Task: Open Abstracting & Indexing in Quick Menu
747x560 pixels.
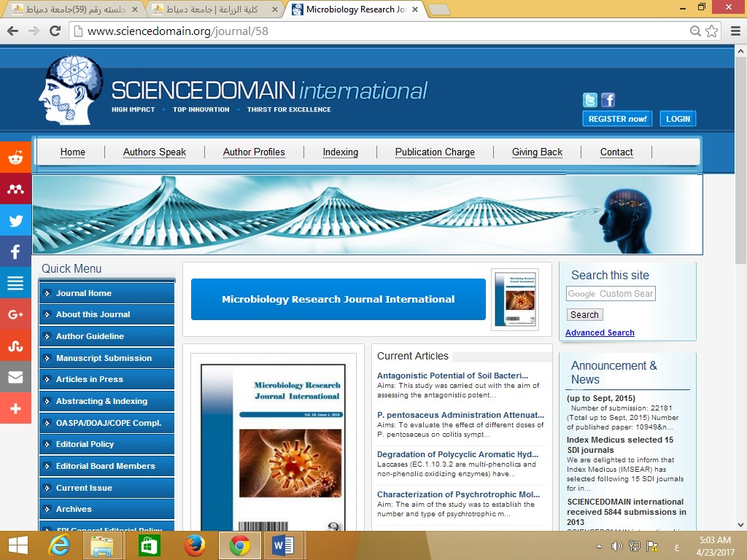Action: (107, 401)
